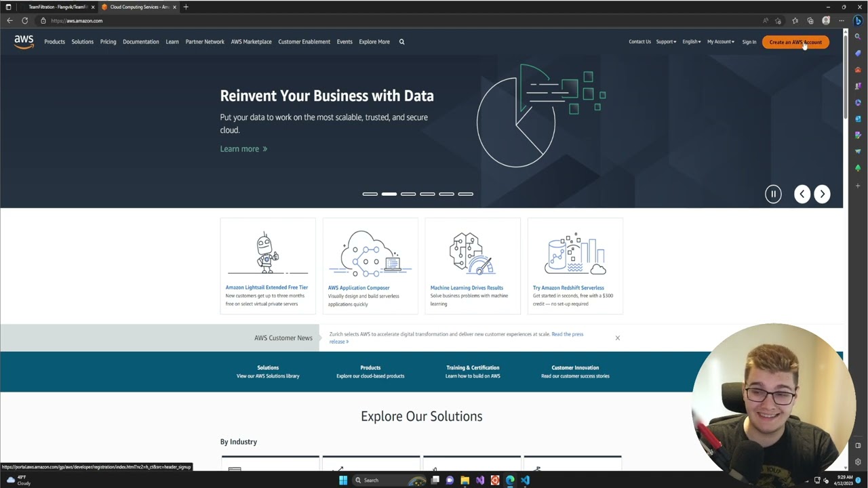
Task: Open the Bing sidebar icon
Action: coord(858,20)
